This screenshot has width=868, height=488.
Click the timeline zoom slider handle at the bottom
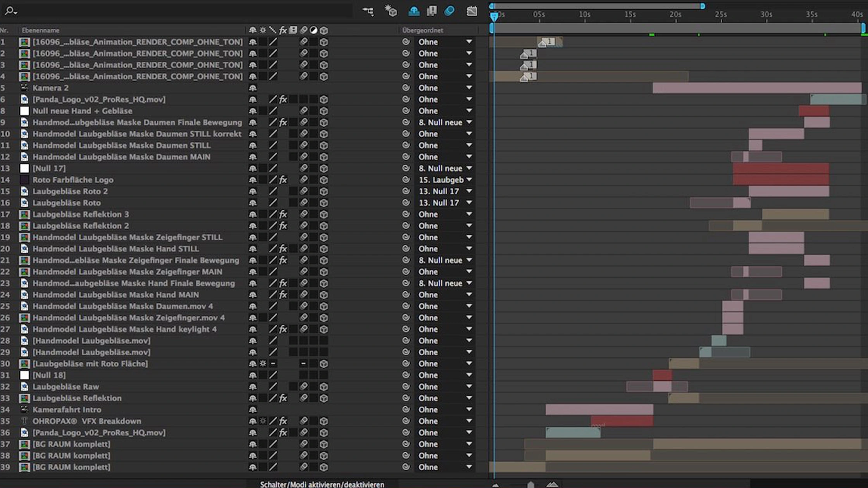(531, 485)
